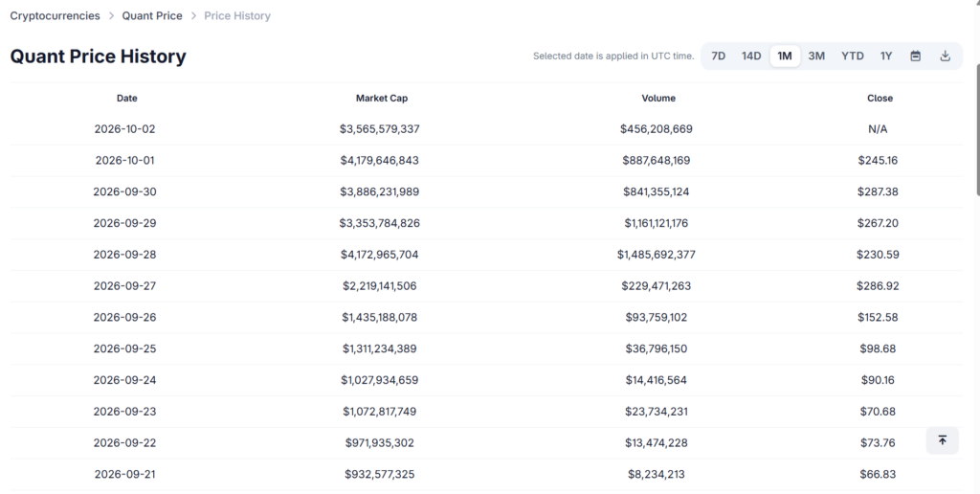
Task: Click close price $98.68
Action: (878, 348)
